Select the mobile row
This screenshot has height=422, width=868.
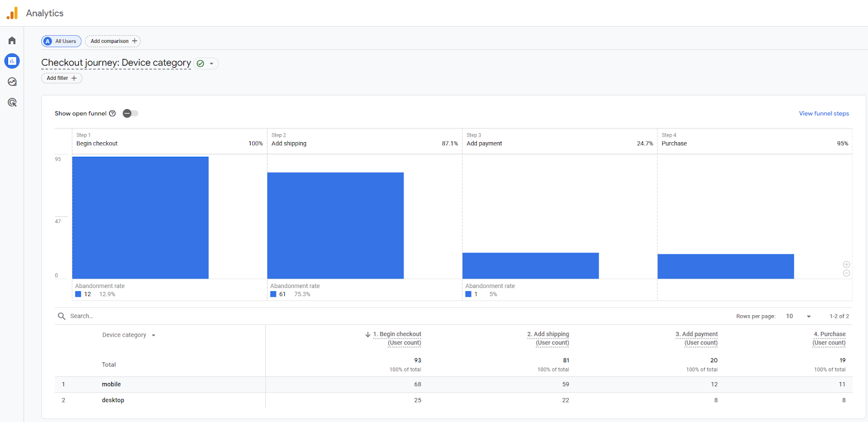[x=453, y=385]
